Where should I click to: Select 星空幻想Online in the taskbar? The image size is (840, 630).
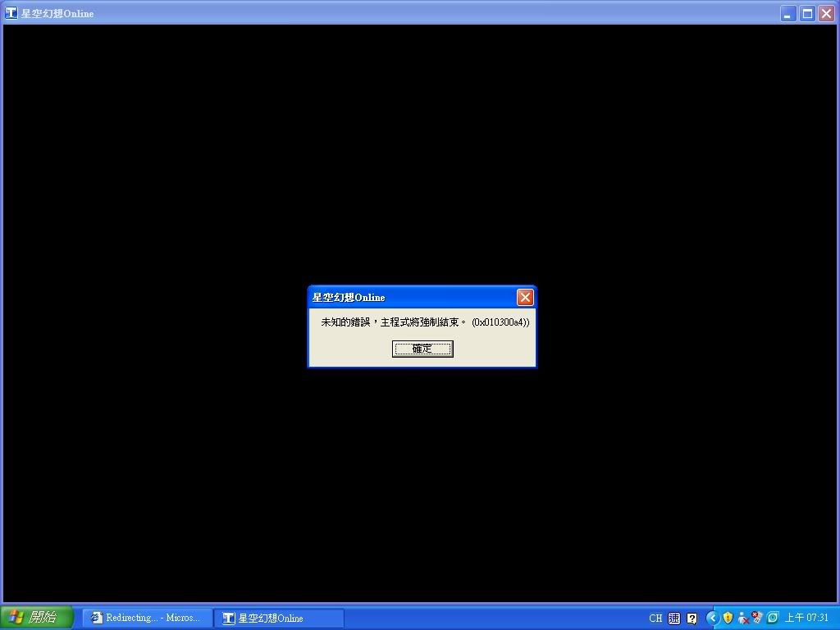pyautogui.click(x=278, y=618)
